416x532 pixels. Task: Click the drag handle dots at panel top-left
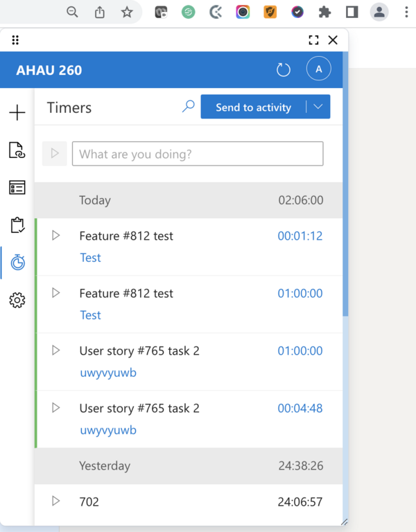coord(15,40)
